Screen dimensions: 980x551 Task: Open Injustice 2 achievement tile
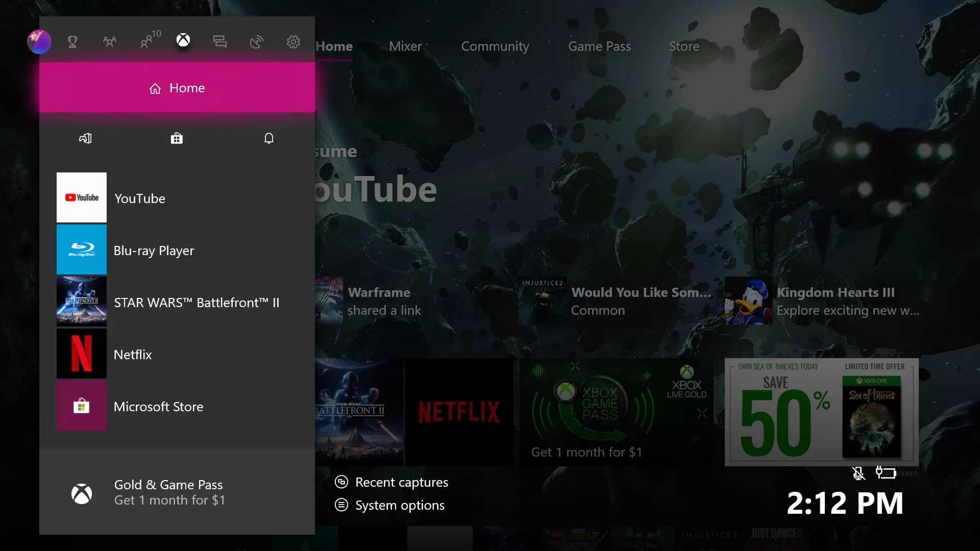point(616,301)
